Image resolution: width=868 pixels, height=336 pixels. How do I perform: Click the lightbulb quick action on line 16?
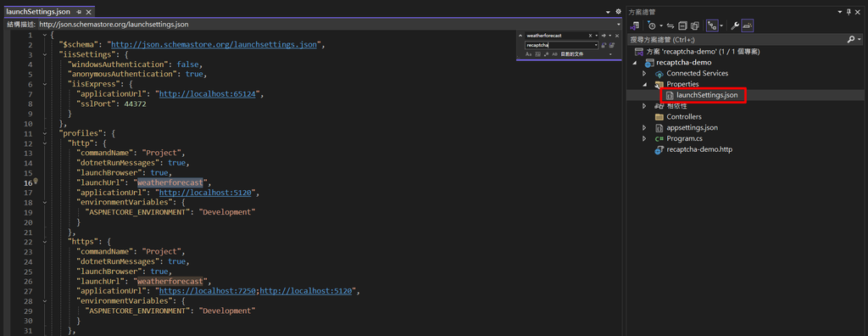click(36, 182)
